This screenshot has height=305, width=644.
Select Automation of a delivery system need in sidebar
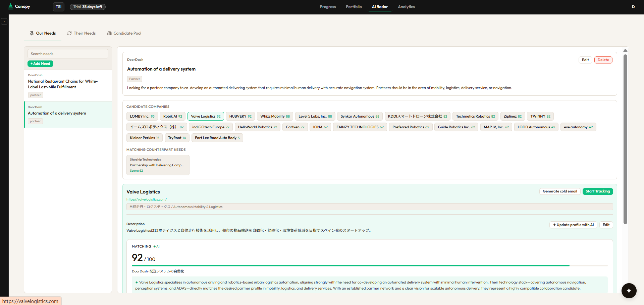pyautogui.click(x=68, y=115)
